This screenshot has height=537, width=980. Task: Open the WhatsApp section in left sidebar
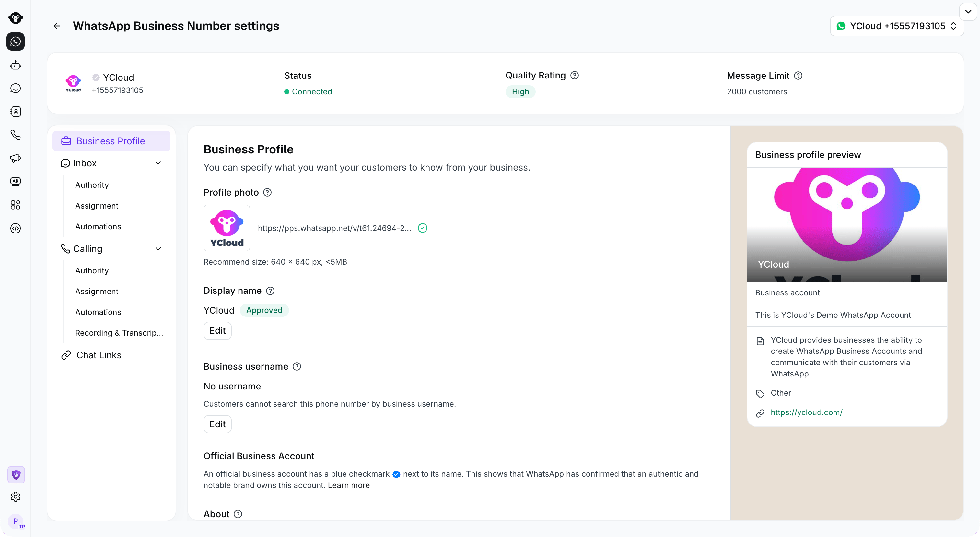click(16, 42)
